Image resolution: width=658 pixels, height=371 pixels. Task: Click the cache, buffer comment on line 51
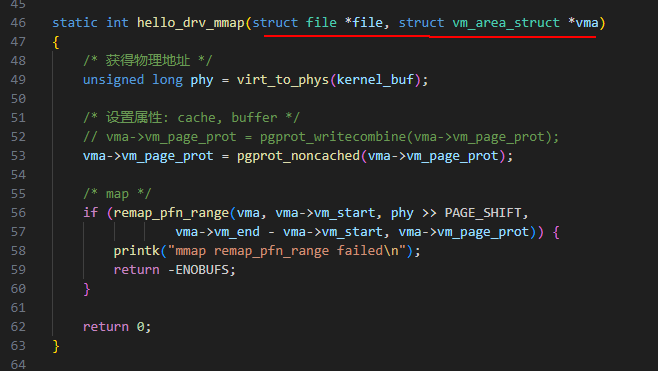191,118
